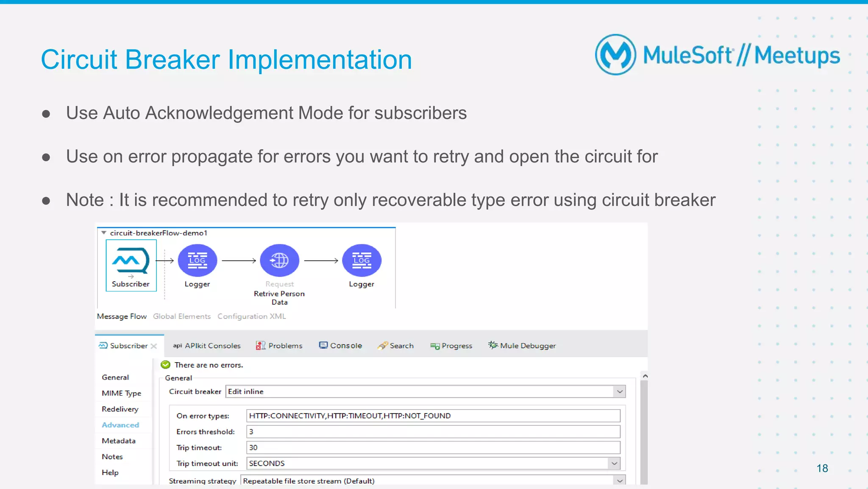This screenshot has height=489, width=868.
Task: Expand the Trip timeout unit dropdown
Action: [614, 464]
